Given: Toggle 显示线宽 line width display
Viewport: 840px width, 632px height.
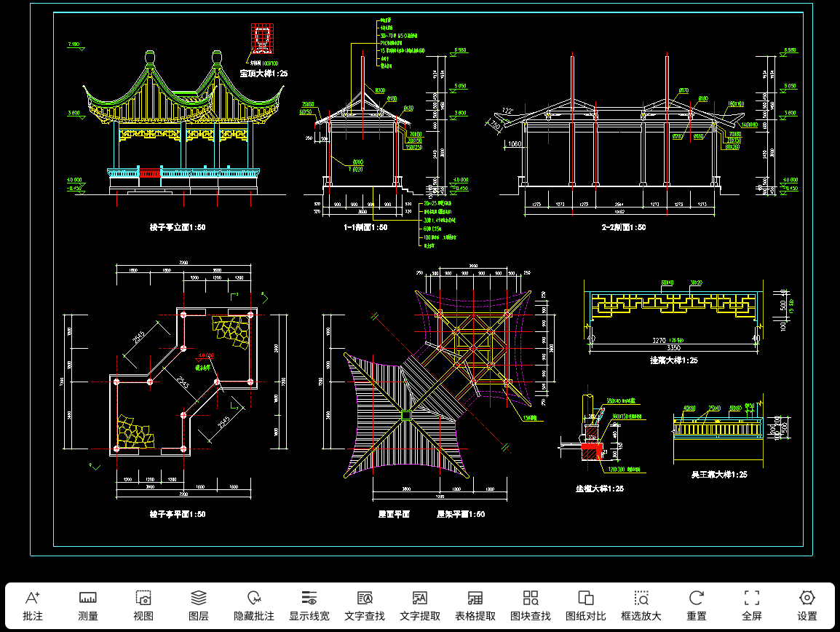Looking at the screenshot, I should [309, 605].
